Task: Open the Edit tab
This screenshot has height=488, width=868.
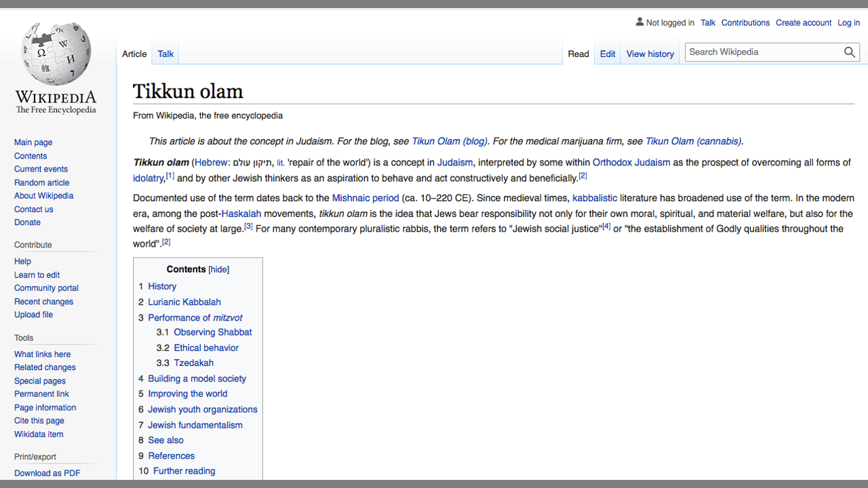Action: click(608, 54)
